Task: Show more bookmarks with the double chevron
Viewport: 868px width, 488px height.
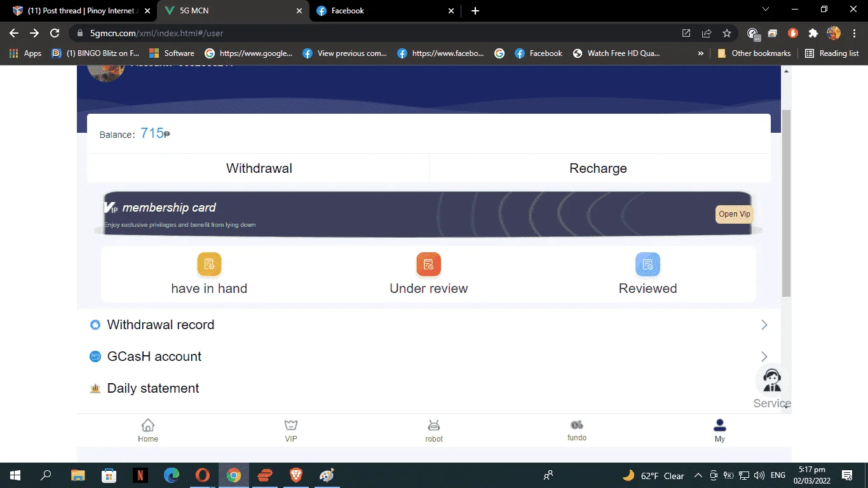Action: click(701, 53)
